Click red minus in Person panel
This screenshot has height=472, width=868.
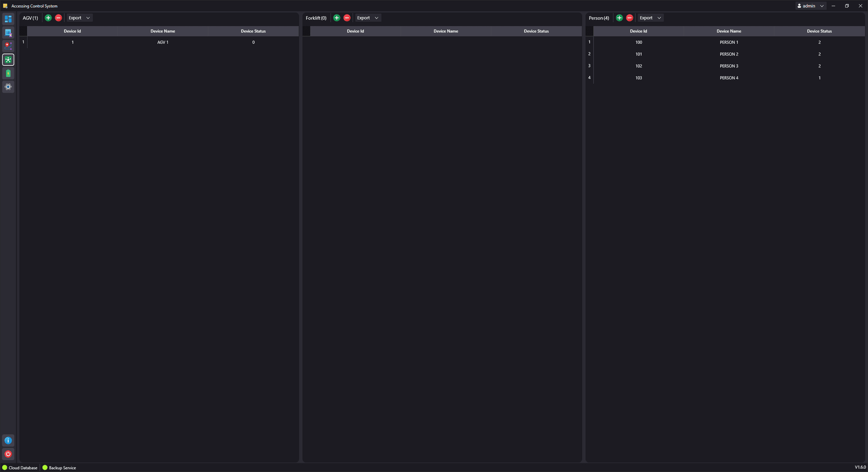click(629, 18)
